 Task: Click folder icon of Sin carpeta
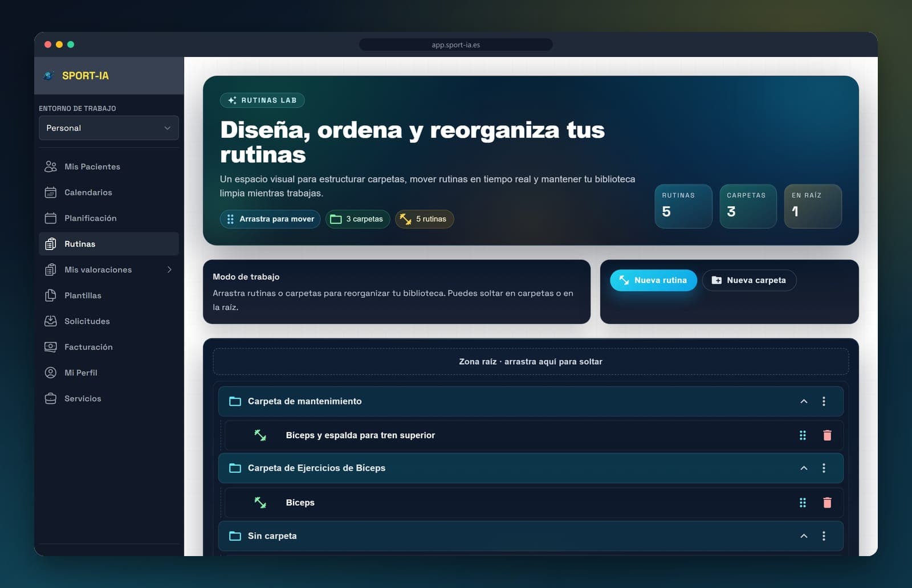point(235,536)
